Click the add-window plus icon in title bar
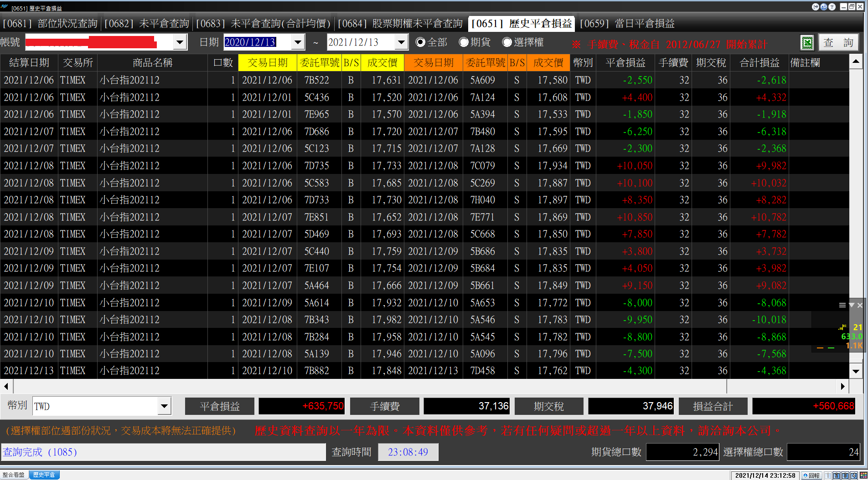 coord(824,7)
